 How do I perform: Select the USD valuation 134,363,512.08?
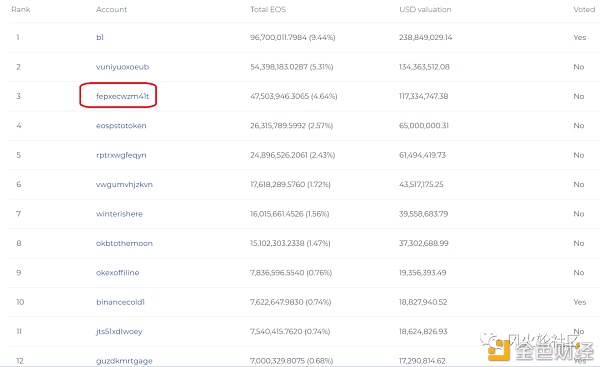pyautogui.click(x=424, y=67)
